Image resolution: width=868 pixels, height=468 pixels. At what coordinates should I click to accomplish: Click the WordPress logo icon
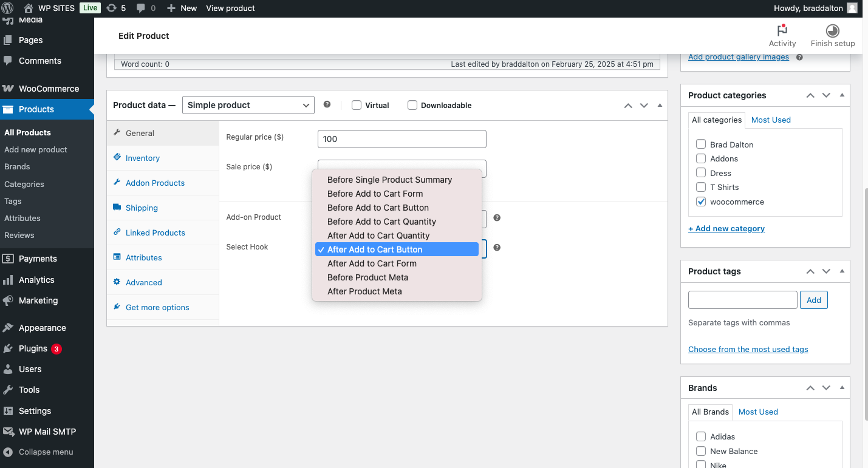tap(8, 8)
